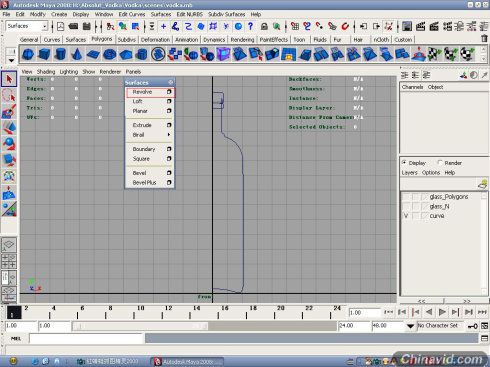Click the snap to grids icon
The width and height of the screenshot is (490, 367).
(295, 26)
